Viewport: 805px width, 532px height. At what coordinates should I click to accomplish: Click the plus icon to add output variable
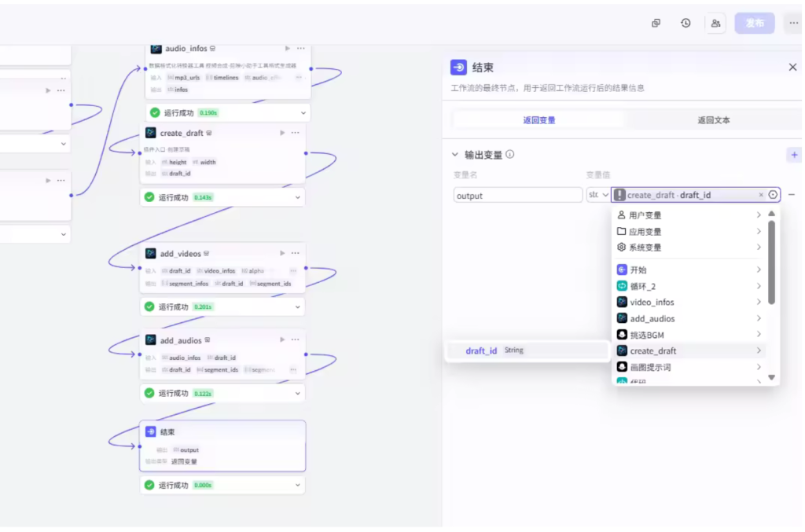pos(793,155)
